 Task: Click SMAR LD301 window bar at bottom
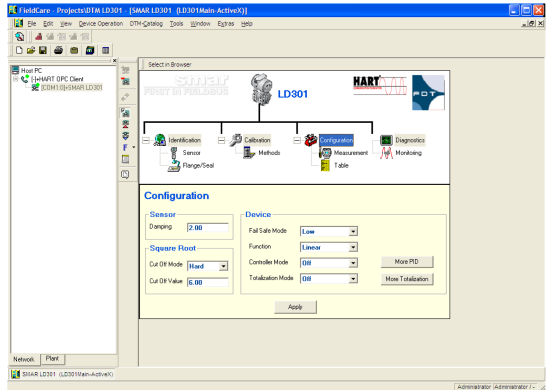coord(62,374)
